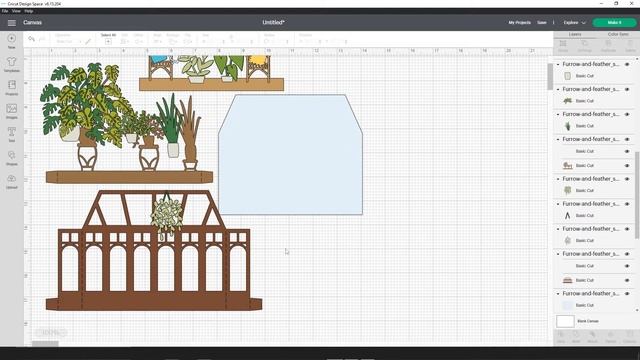Open the Explore dropdown in header

574,23
